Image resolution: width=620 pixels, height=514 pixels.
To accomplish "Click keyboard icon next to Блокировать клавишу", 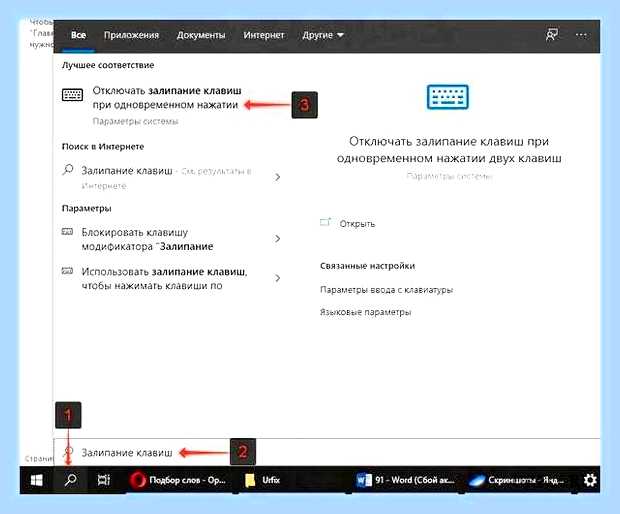I will [67, 232].
